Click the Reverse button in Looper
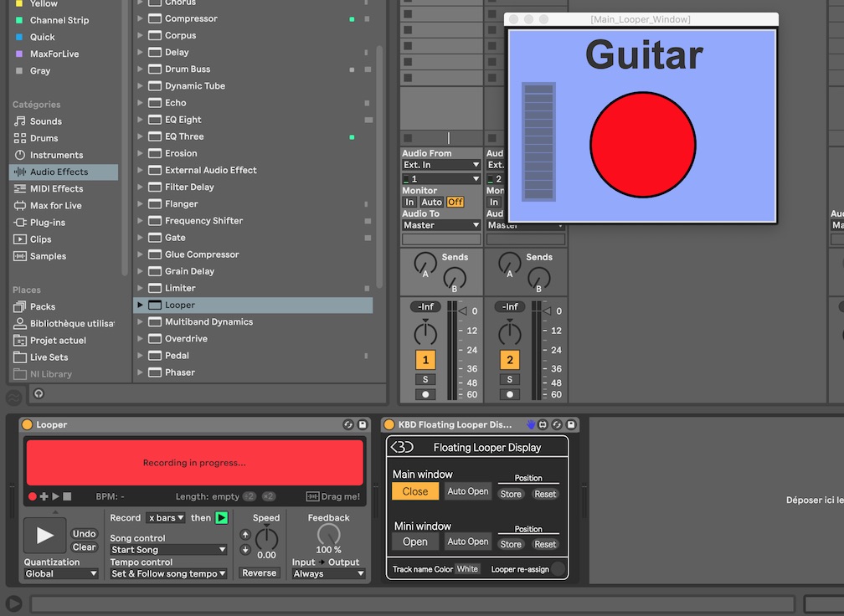 point(259,573)
